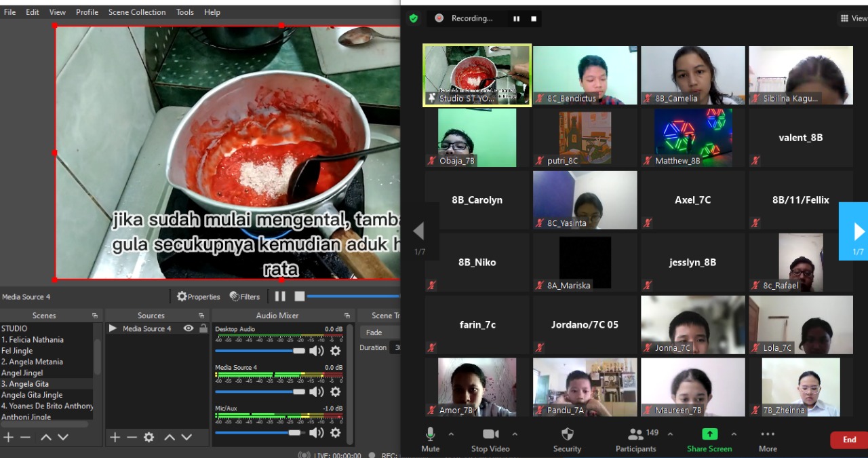Image resolution: width=868 pixels, height=458 pixels.
Task: Go to previous gallery page arrow
Action: [419, 231]
